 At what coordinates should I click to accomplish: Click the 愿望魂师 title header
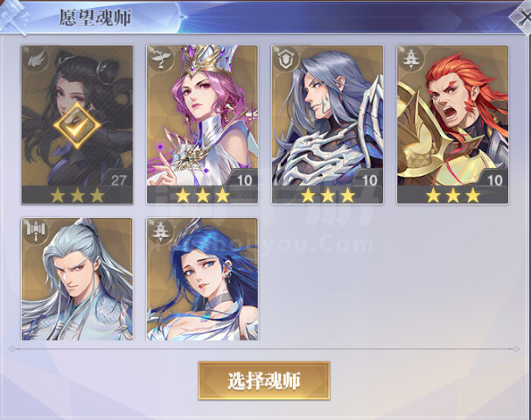94,17
